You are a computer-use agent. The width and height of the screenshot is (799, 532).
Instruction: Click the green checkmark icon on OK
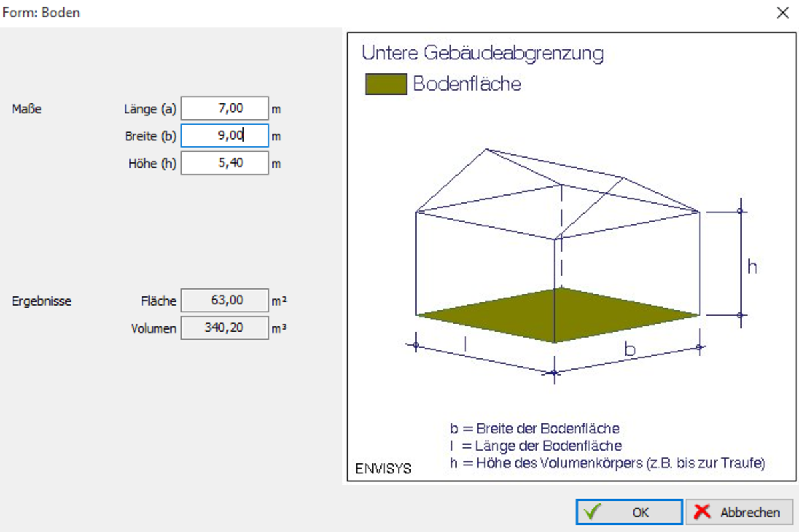591,513
